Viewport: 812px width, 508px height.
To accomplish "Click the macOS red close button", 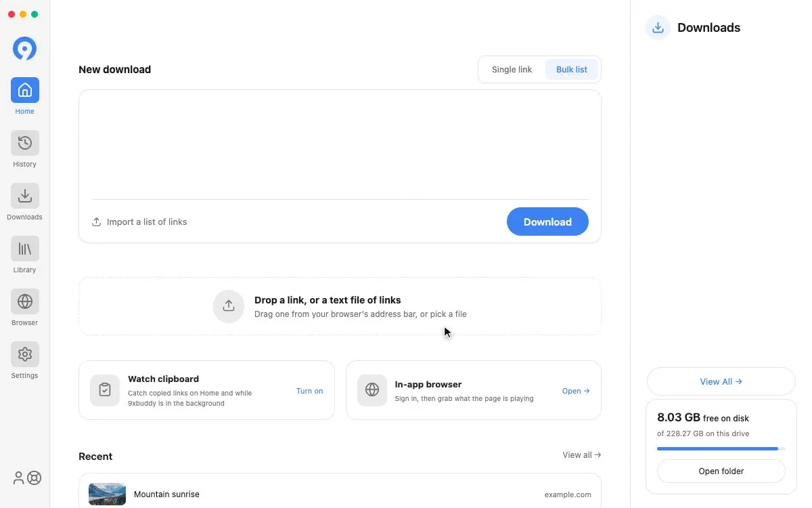I will point(12,14).
